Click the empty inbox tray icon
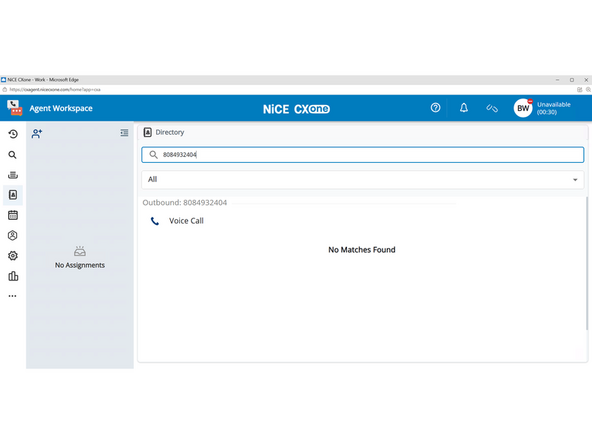This screenshot has height=444, width=592. coord(80,251)
